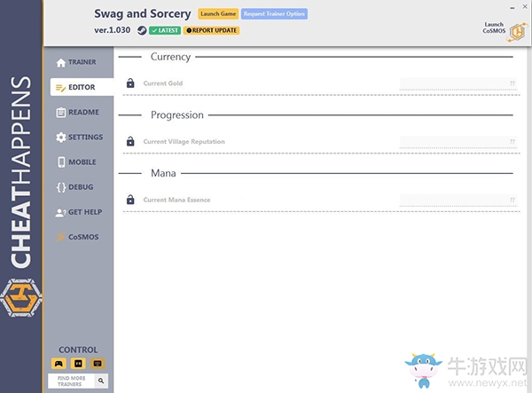Toggle lock for Current Village Reputation
This screenshot has width=532, height=393.
point(130,141)
